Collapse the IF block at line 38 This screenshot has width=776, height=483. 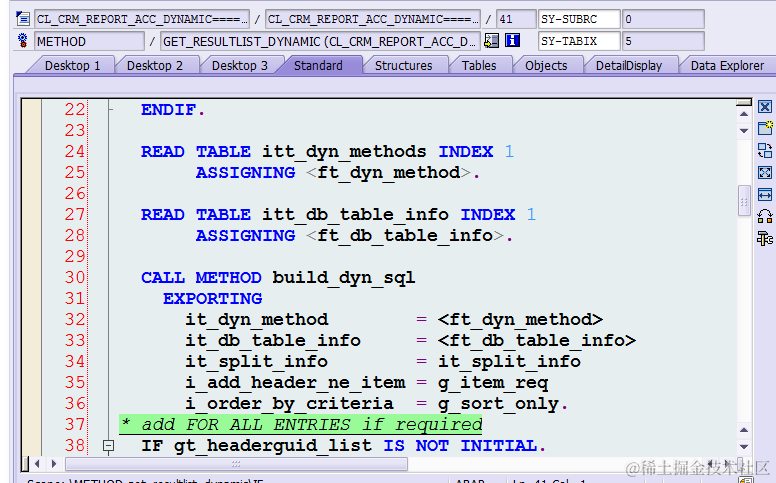109,446
